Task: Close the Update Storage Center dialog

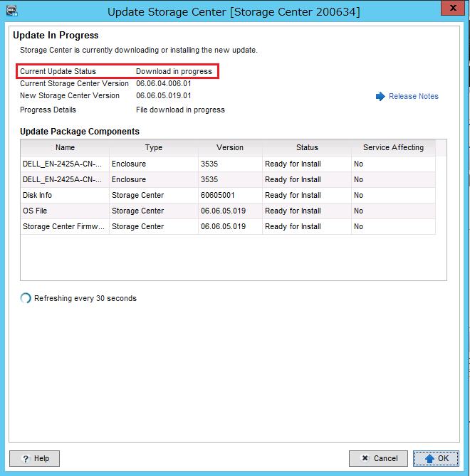Action: (453, 8)
